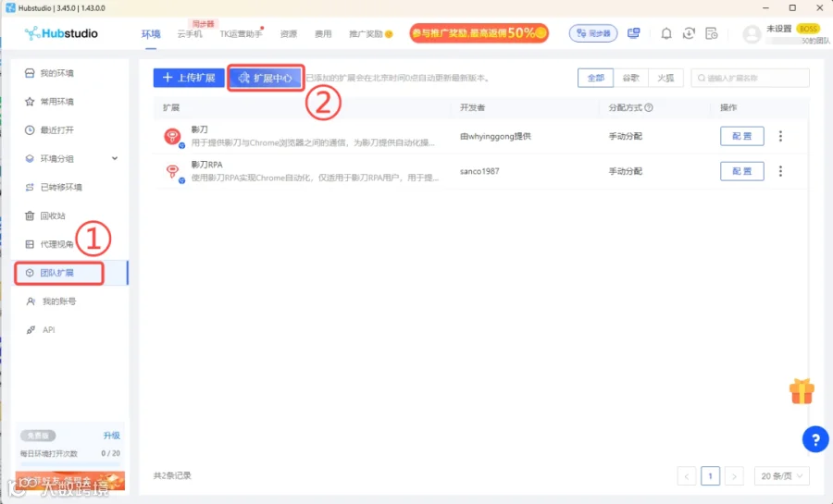Filter extensions by 火狐
The image size is (833, 504).
tap(665, 78)
